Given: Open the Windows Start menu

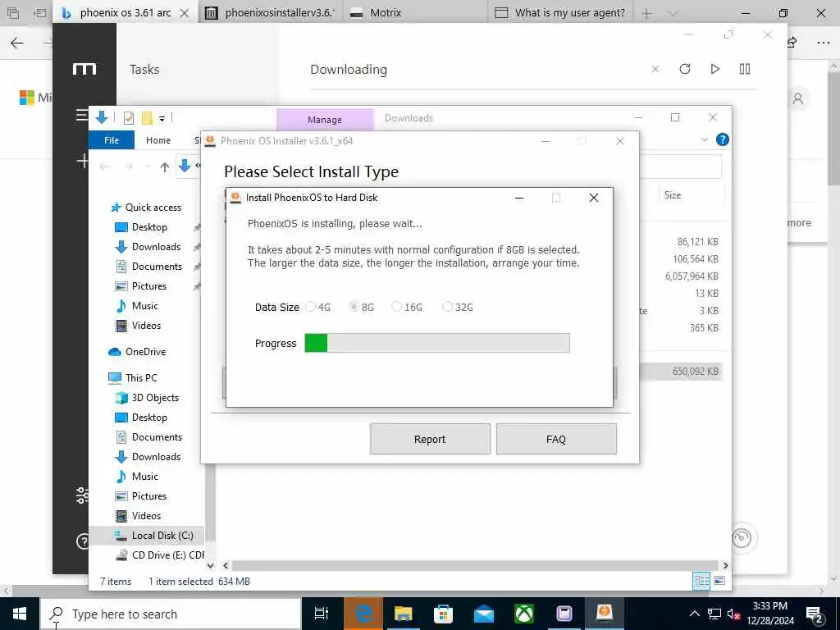Looking at the screenshot, I should 20,614.
